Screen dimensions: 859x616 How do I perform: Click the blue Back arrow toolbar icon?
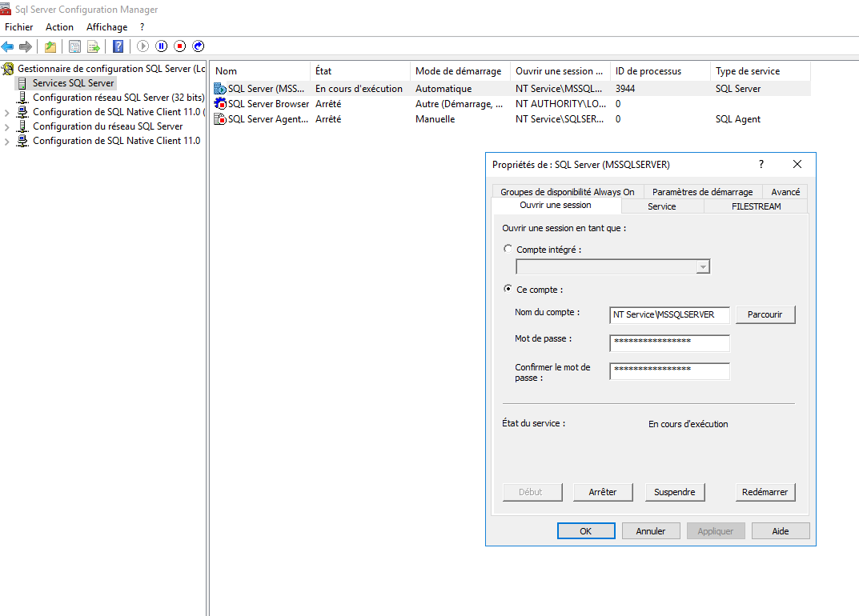(8, 46)
